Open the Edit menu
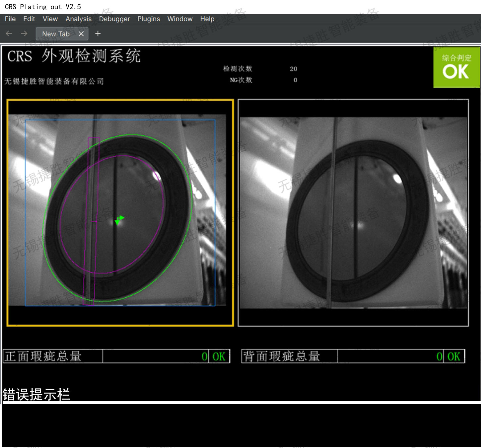The width and height of the screenshot is (481, 448). click(x=29, y=19)
